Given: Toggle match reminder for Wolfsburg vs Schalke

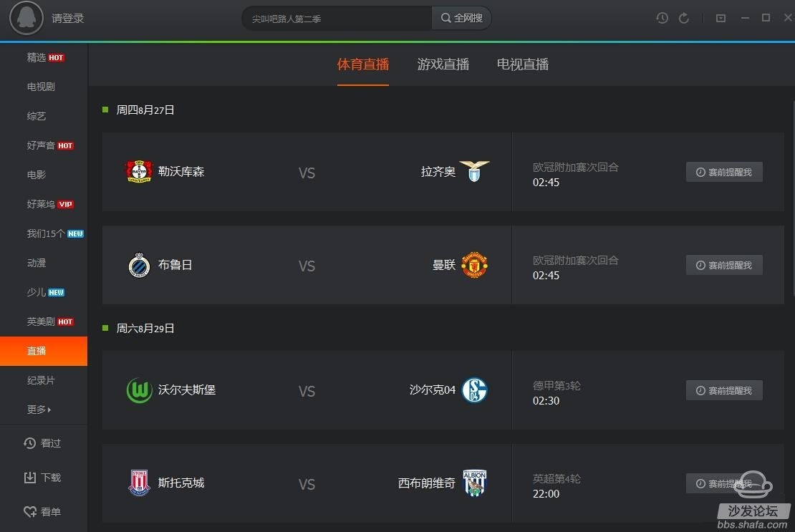Looking at the screenshot, I should [724, 390].
